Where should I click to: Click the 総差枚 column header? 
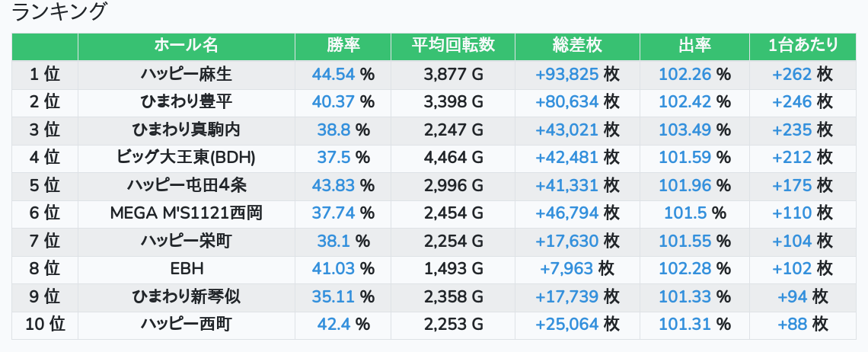(x=577, y=46)
